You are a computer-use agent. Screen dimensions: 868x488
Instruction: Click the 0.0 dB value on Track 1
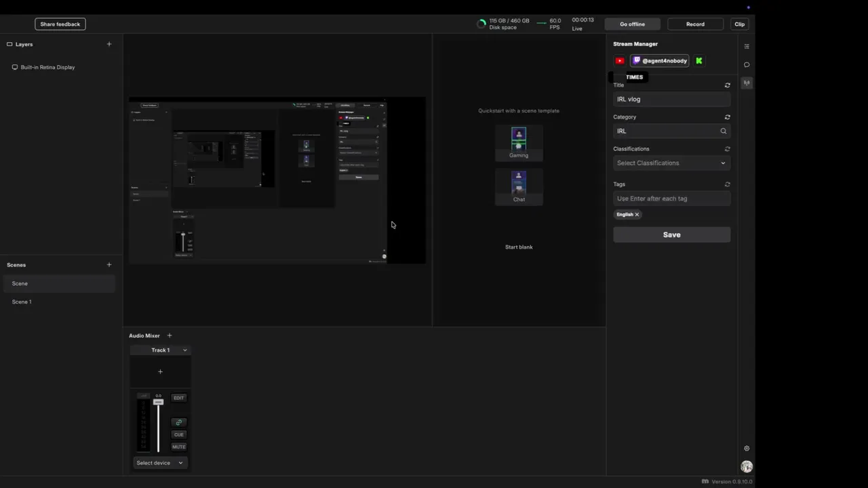[158, 396]
